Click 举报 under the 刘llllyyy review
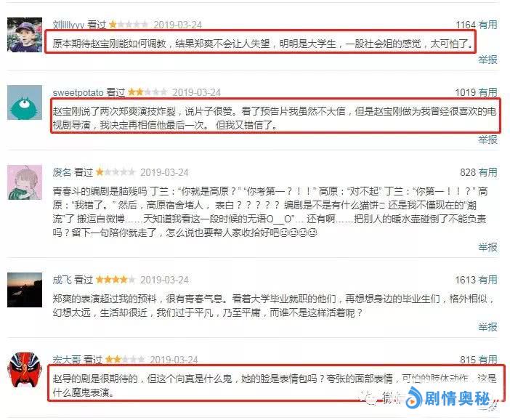 coord(488,60)
